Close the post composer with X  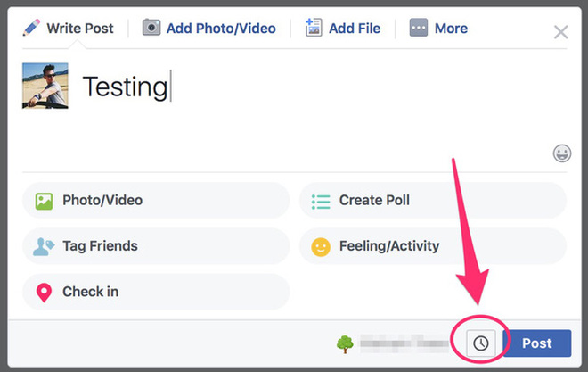click(560, 33)
